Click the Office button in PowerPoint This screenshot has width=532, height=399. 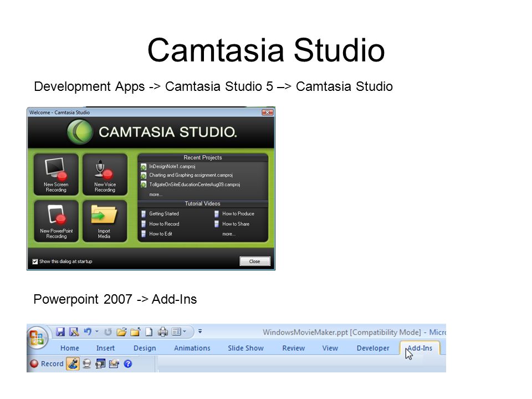point(37,337)
